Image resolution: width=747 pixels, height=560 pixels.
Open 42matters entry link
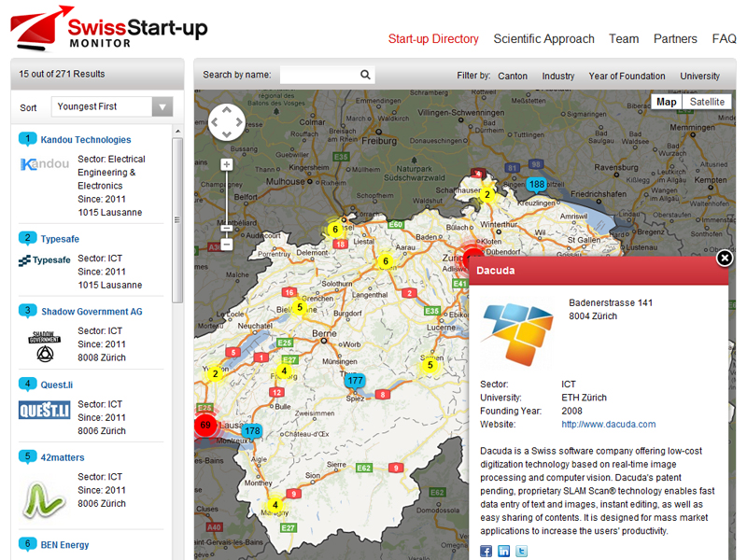[63, 457]
